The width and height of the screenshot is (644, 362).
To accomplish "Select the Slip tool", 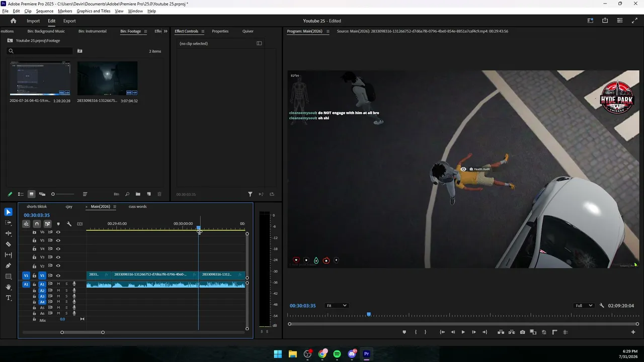I will point(8,255).
